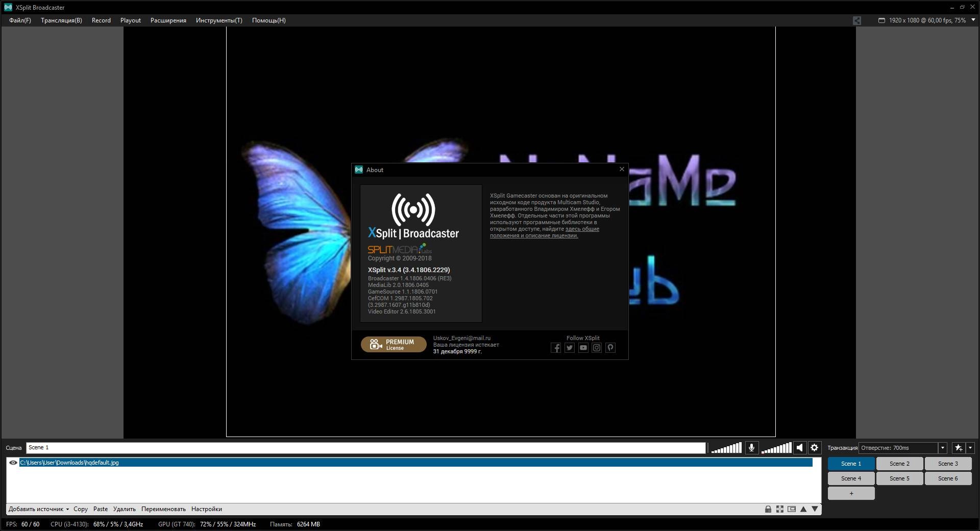
Task: Click 'Переименовать' to rename the source
Action: [x=163, y=509]
